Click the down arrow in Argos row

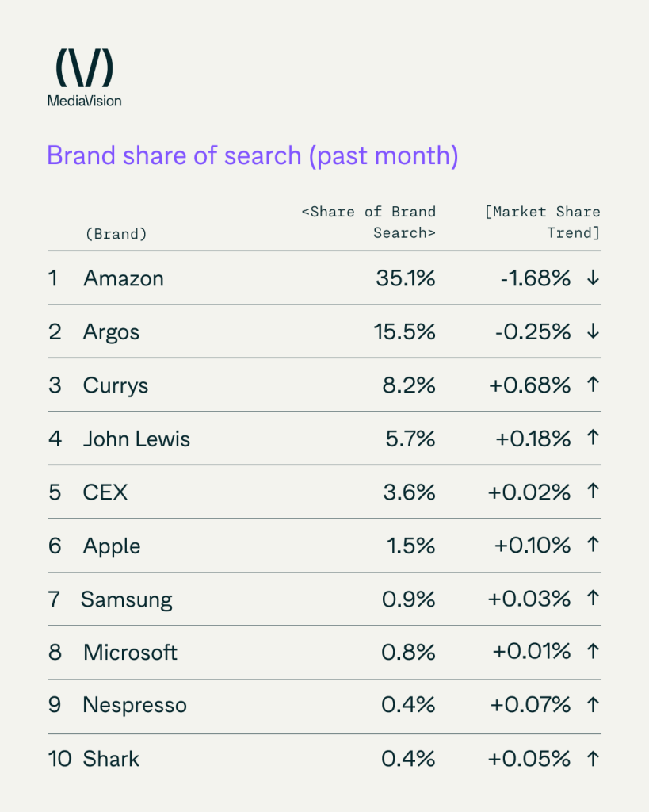tap(592, 331)
